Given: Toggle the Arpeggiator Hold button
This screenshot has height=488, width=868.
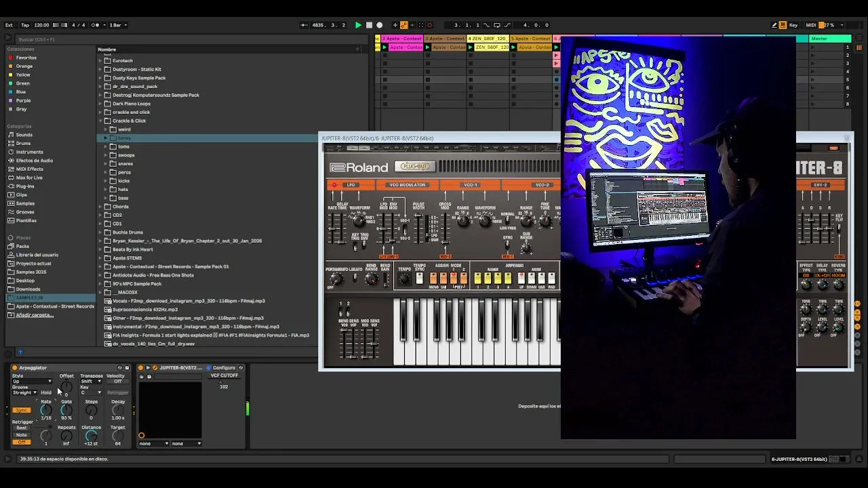Looking at the screenshot, I should click(x=46, y=393).
